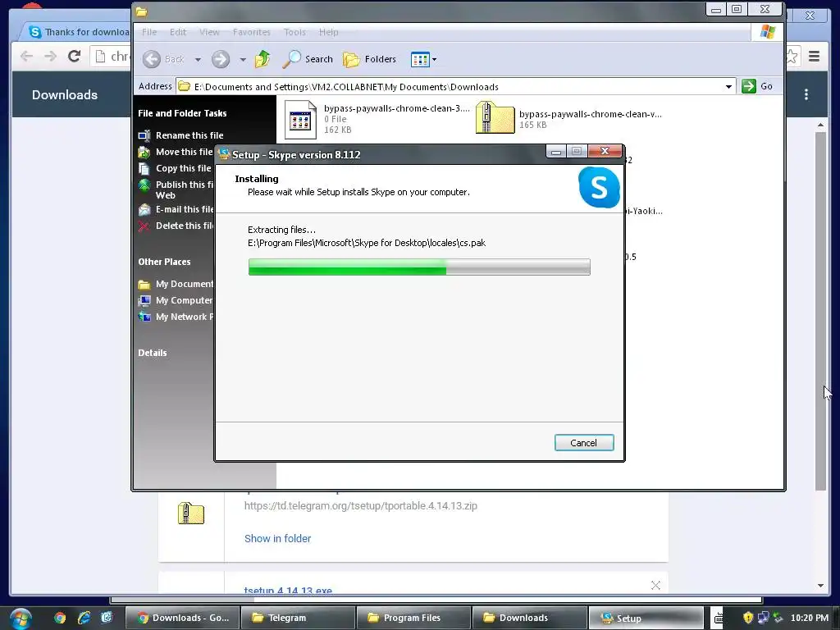
Task: Click the Back arrow in Explorer toolbar
Action: [152, 59]
